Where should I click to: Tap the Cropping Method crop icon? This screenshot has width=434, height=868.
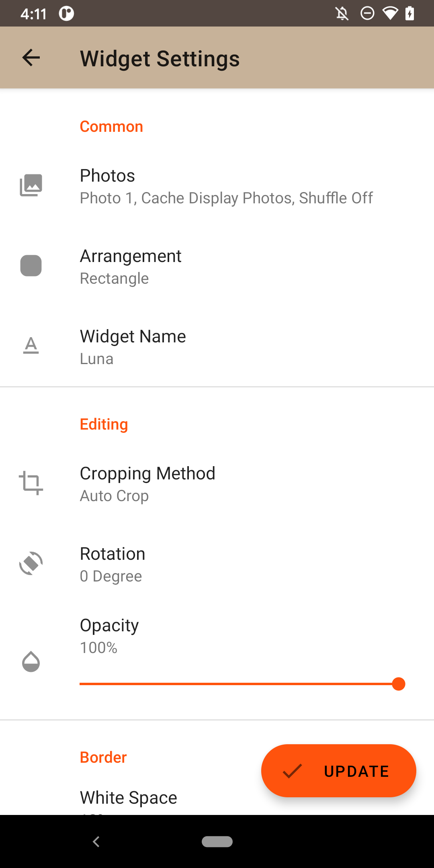click(31, 483)
